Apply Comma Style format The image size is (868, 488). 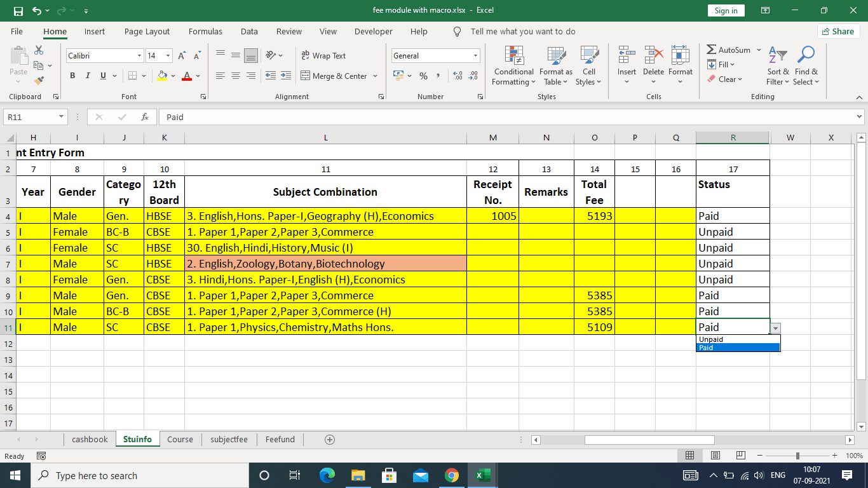tap(438, 76)
